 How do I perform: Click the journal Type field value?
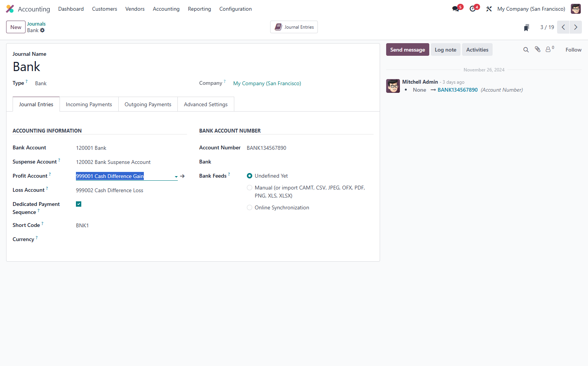click(41, 83)
